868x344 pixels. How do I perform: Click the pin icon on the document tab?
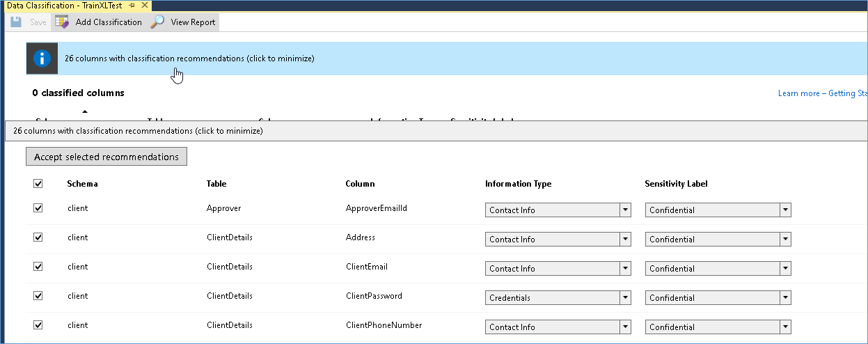tap(132, 5)
